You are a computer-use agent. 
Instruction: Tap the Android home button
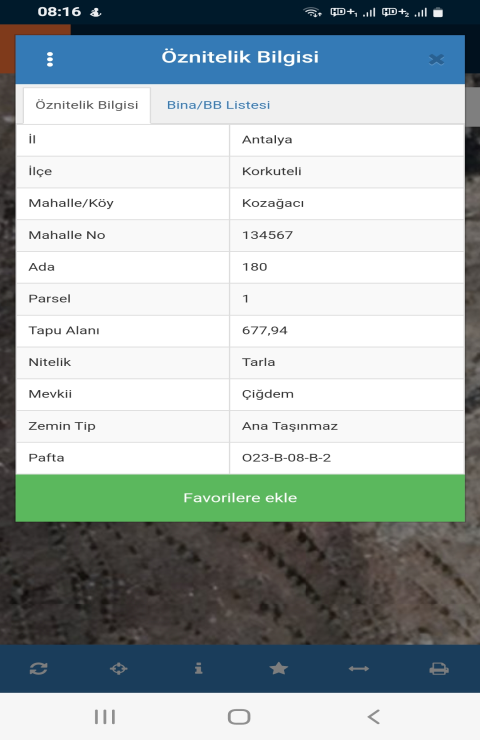point(239,716)
